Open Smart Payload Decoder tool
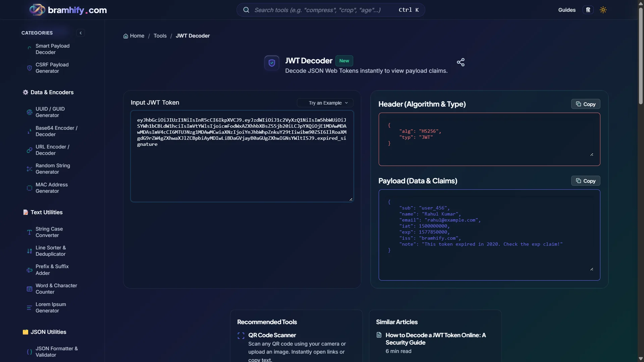The width and height of the screenshot is (644, 362). (x=52, y=49)
